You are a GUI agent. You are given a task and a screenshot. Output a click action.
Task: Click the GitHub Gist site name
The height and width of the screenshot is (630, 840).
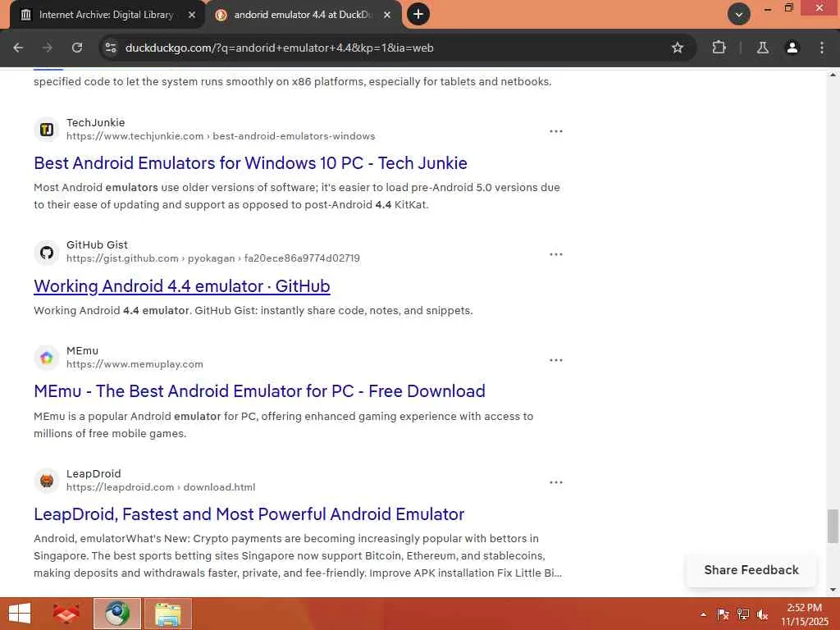(97, 244)
